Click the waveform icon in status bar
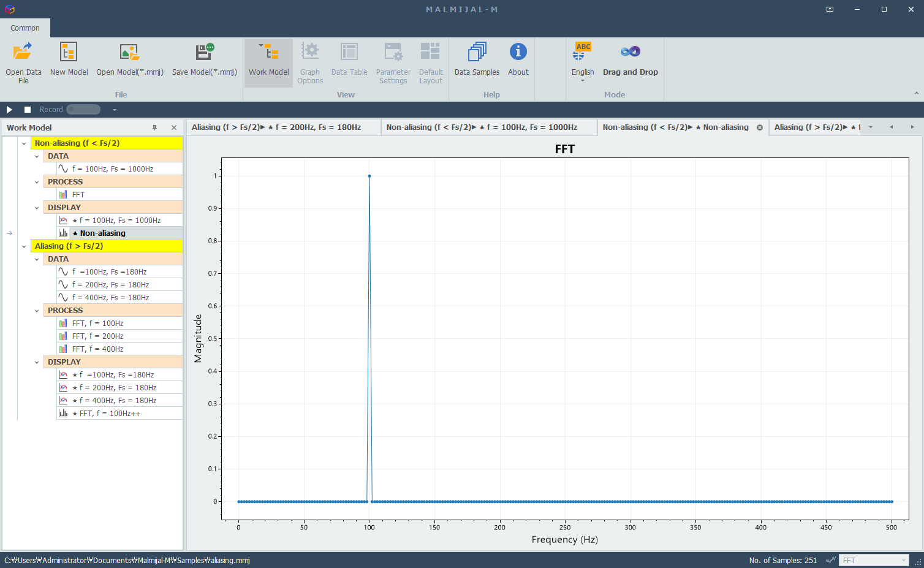The width and height of the screenshot is (924, 568). (831, 560)
